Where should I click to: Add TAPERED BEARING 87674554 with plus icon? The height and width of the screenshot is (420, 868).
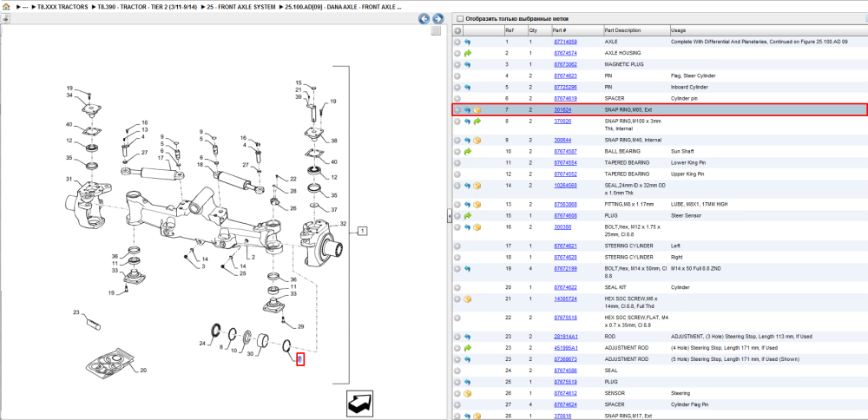click(x=457, y=162)
